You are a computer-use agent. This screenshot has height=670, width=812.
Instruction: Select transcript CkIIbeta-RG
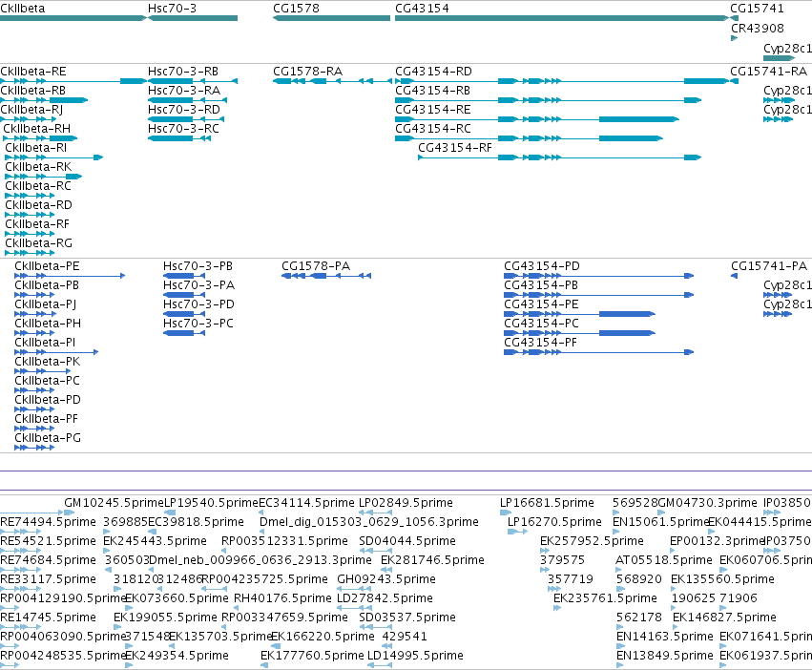30,253
